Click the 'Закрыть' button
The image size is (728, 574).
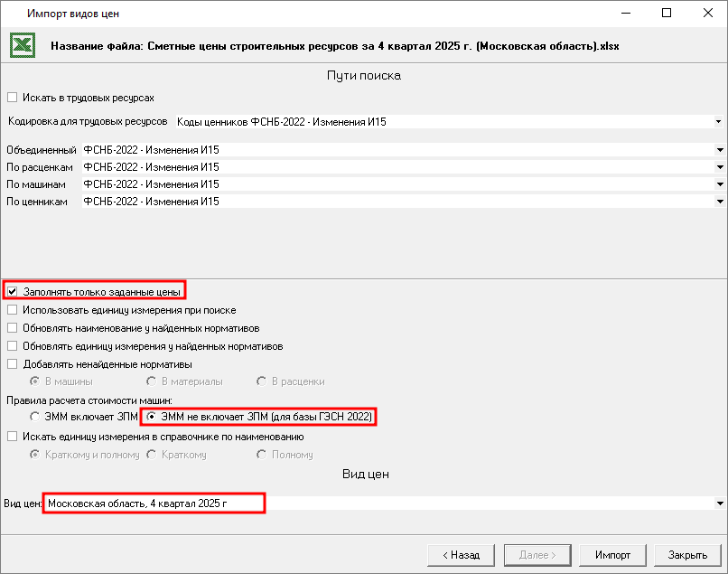[x=687, y=555]
